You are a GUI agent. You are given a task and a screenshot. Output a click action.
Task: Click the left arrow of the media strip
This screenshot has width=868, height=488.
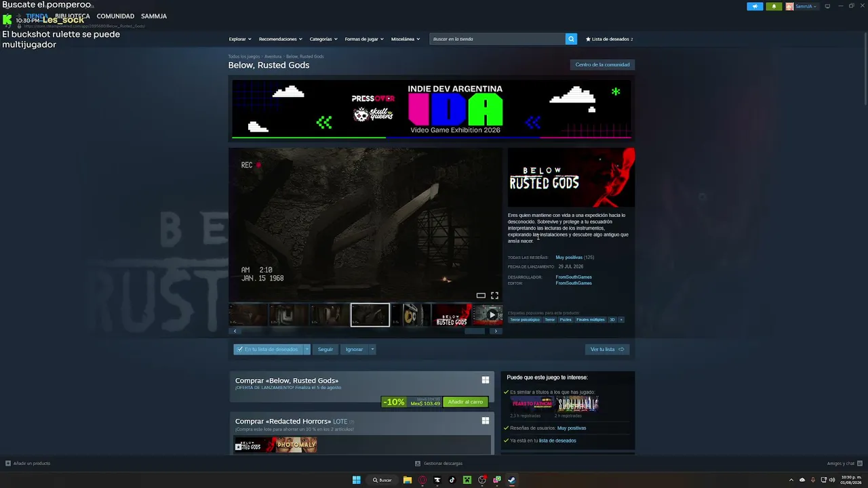pos(235,331)
